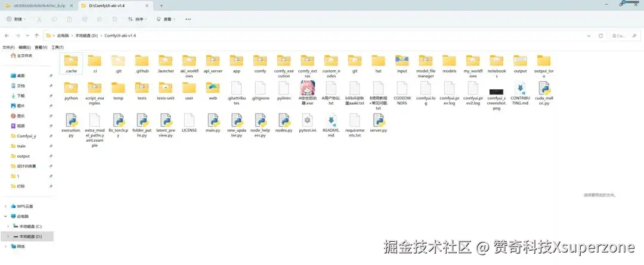The width and height of the screenshot is (644, 265).
Task: Select the server.py file
Action: [x=378, y=123]
